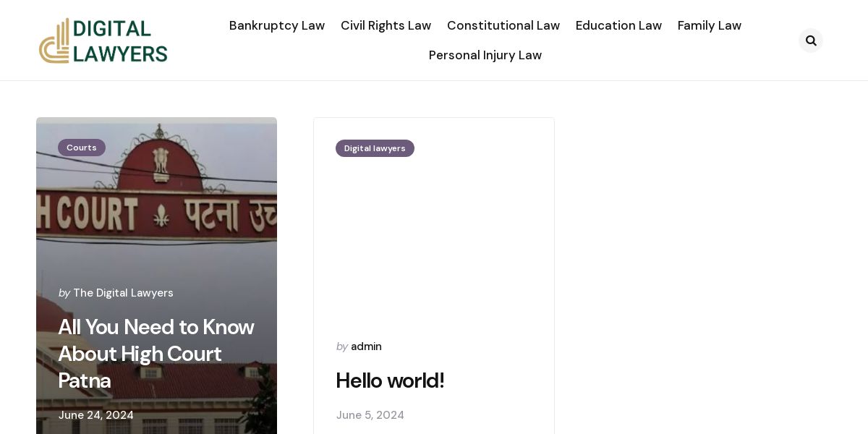Open Bankruptcy Law menu item
Image resolution: width=868 pixels, height=434 pixels.
[x=277, y=25]
